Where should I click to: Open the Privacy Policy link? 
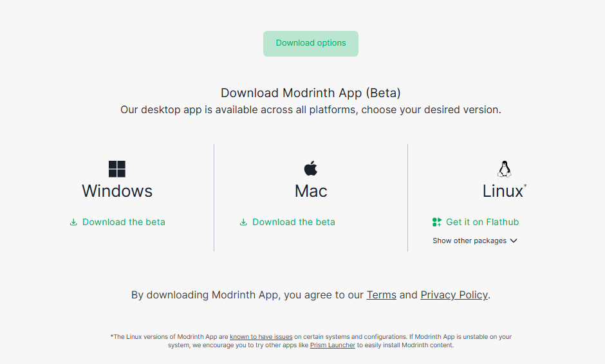[x=454, y=295]
